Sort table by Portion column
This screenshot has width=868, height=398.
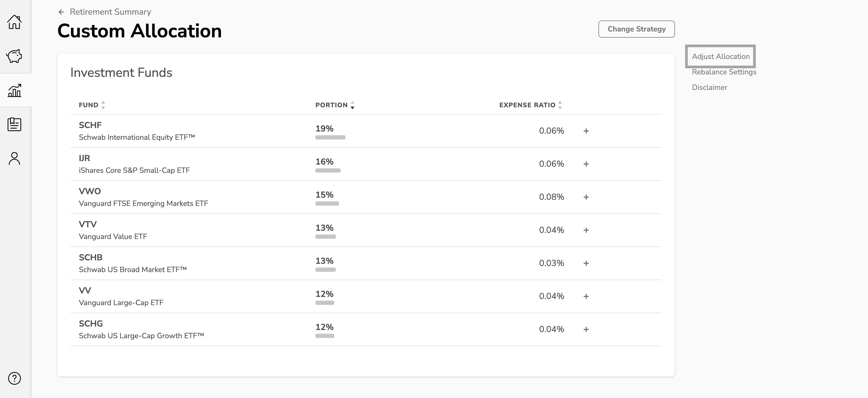pyautogui.click(x=335, y=105)
